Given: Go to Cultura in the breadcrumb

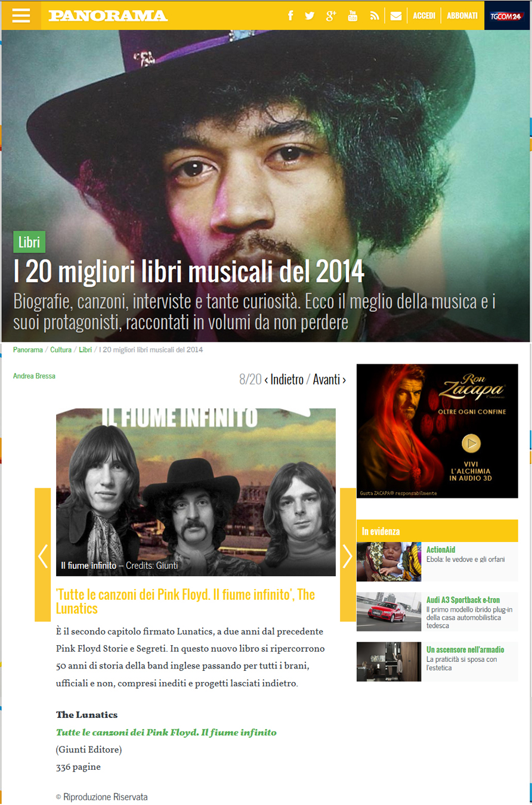Looking at the screenshot, I should 61,350.
